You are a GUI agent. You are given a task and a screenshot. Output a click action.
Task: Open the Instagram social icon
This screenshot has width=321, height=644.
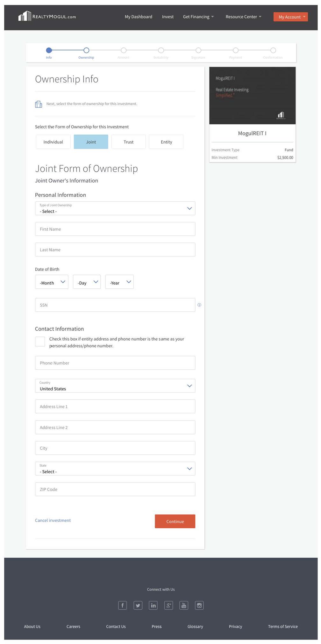coord(199,605)
